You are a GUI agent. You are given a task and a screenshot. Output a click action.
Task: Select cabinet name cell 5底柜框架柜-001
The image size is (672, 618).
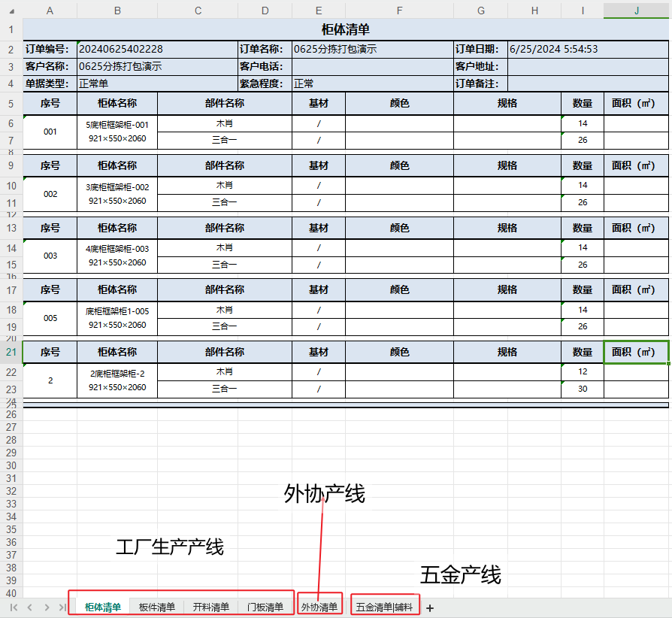click(x=117, y=125)
